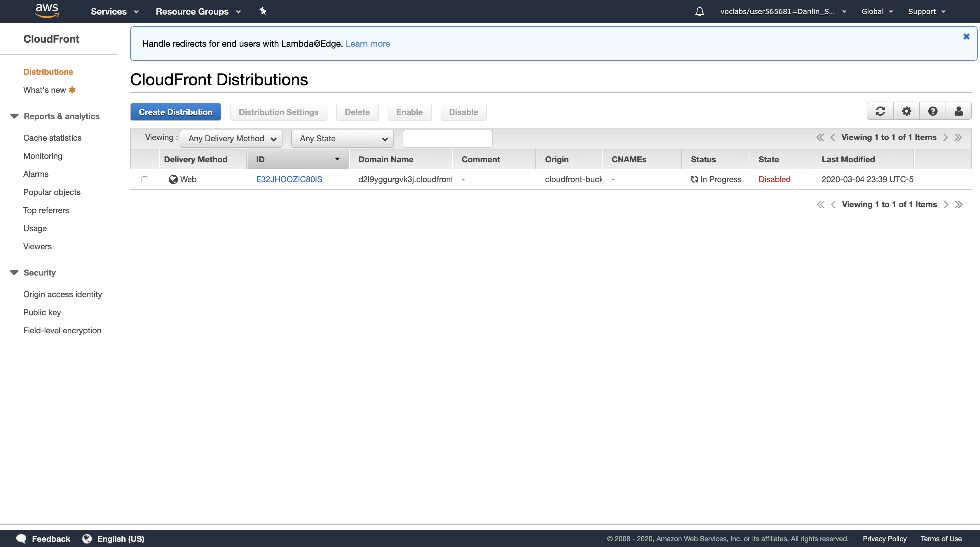Go to next page arrow in top pager
980x547 pixels.
pos(946,137)
